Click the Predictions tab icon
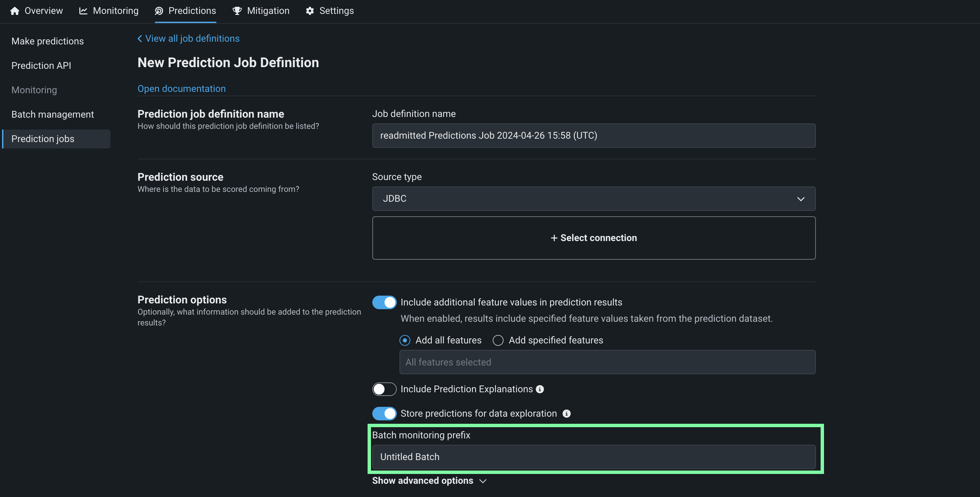 [159, 11]
